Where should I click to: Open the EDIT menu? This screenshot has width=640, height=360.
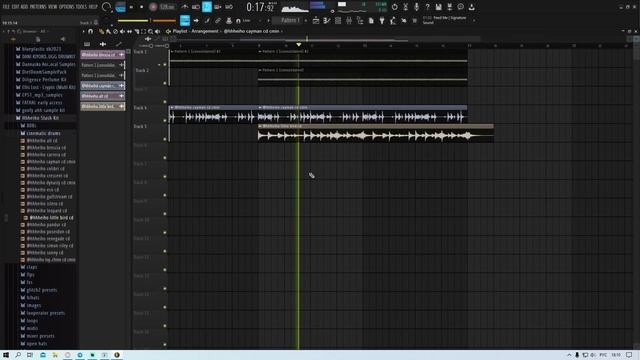[15, 7]
